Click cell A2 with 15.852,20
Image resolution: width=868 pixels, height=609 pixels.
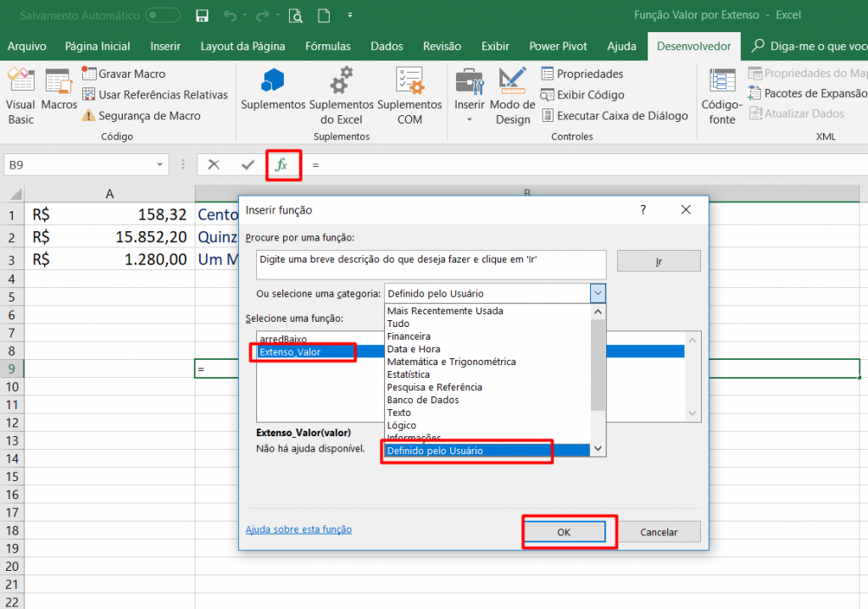point(109,237)
